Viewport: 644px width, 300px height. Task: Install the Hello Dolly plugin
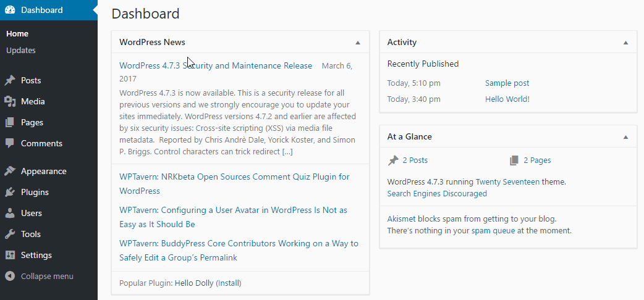point(228,283)
